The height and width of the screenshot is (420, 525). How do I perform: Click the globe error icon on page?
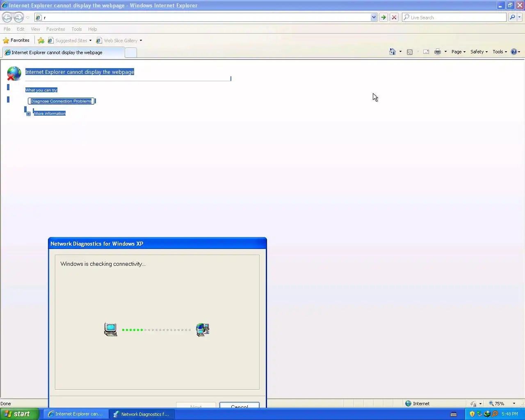14,73
